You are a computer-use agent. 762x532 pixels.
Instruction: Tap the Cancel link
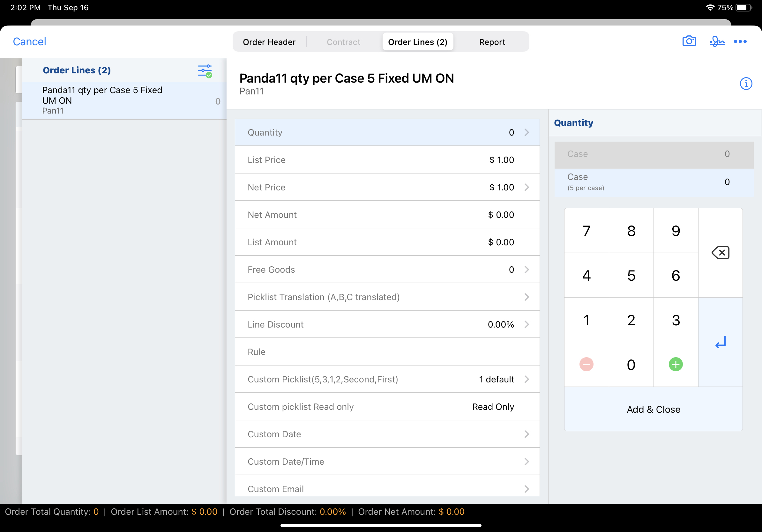(x=29, y=42)
